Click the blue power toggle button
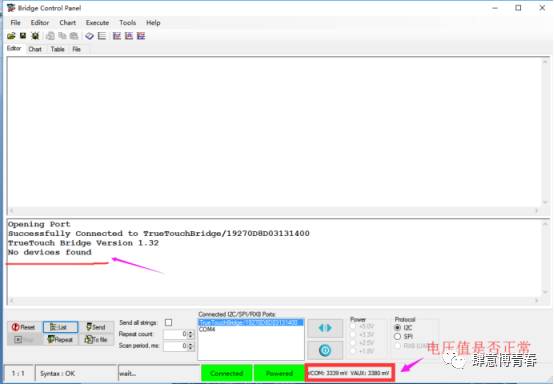This screenshot has width=554, height=385. tap(325, 350)
